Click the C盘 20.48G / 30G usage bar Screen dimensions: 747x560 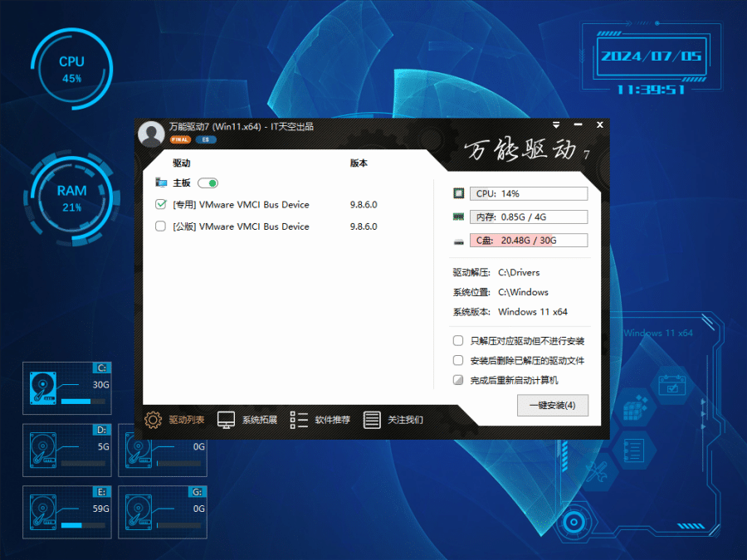point(529,240)
